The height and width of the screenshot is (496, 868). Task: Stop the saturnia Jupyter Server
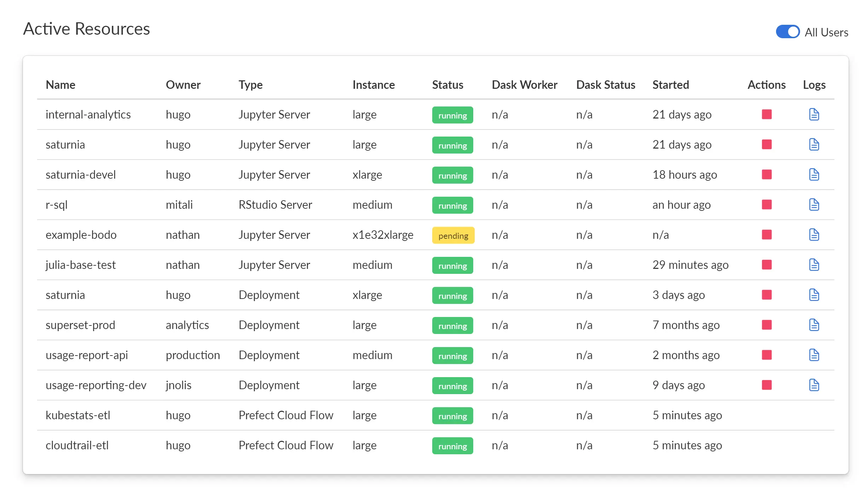point(766,144)
